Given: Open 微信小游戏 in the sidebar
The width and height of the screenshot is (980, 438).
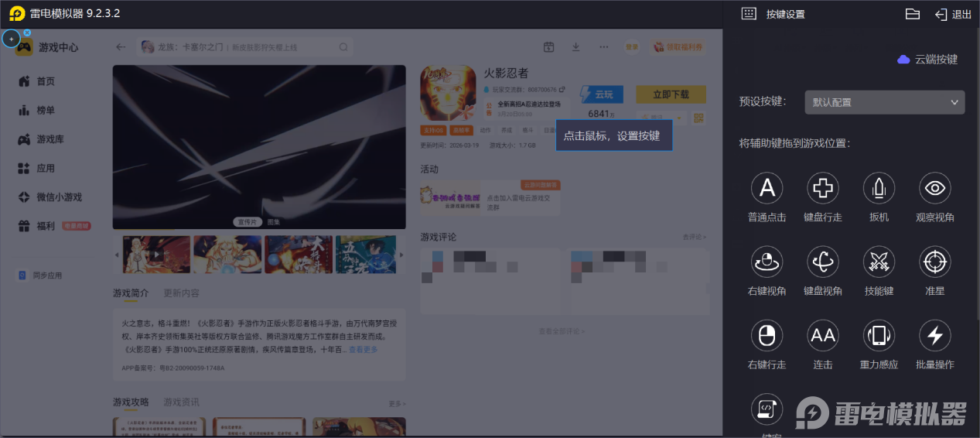Looking at the screenshot, I should (x=50, y=197).
